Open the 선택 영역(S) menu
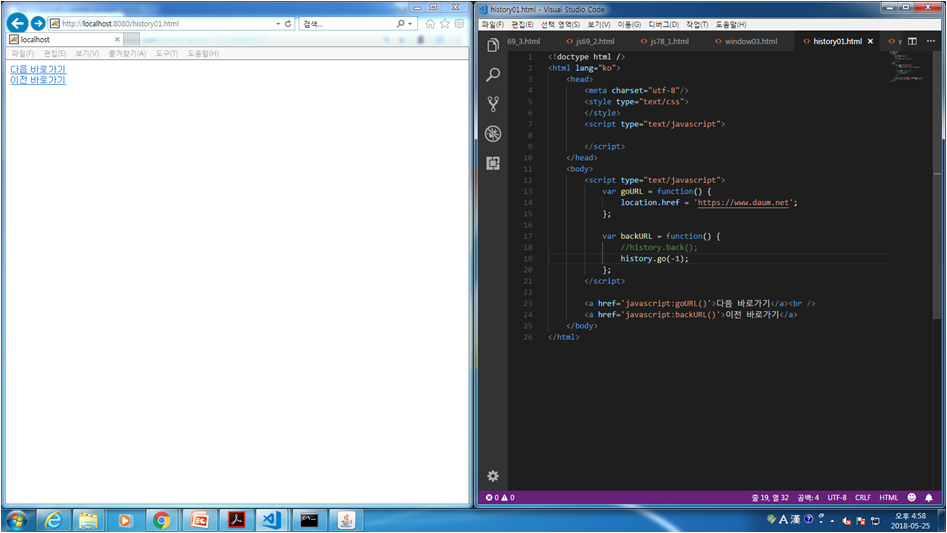Screen dimensions: 947x533 pos(560,25)
